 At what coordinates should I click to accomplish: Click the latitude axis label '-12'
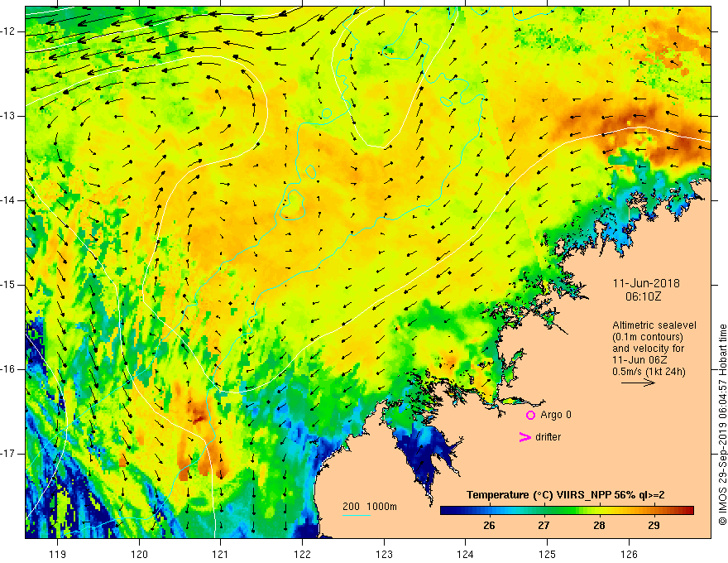[9, 31]
